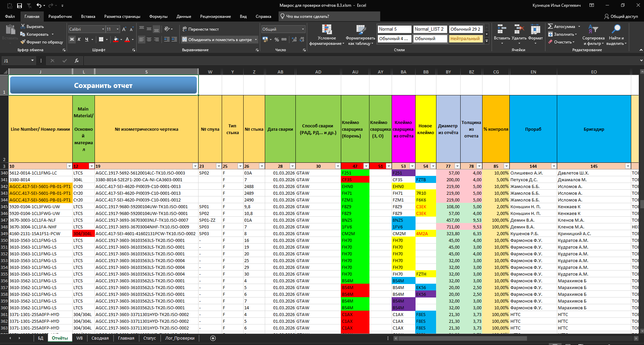The image size is (644, 345).
Task: Click the Format Painter brush icon
Action: coord(23,42)
